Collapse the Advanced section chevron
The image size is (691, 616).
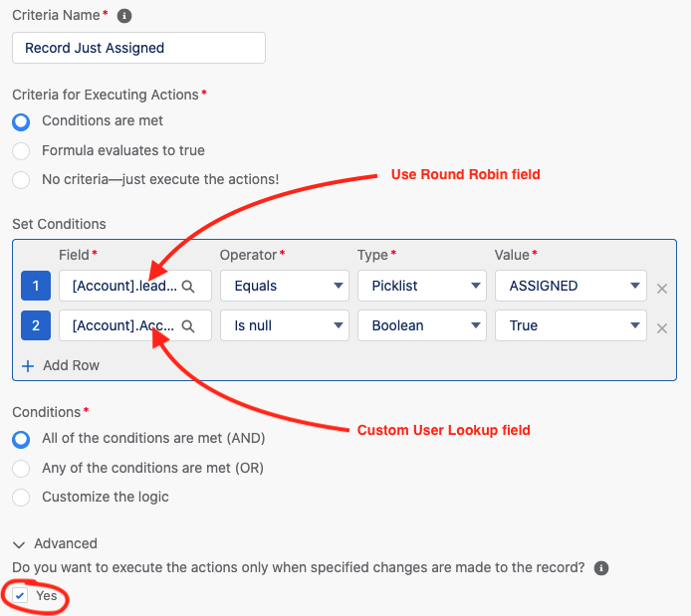click(x=19, y=544)
